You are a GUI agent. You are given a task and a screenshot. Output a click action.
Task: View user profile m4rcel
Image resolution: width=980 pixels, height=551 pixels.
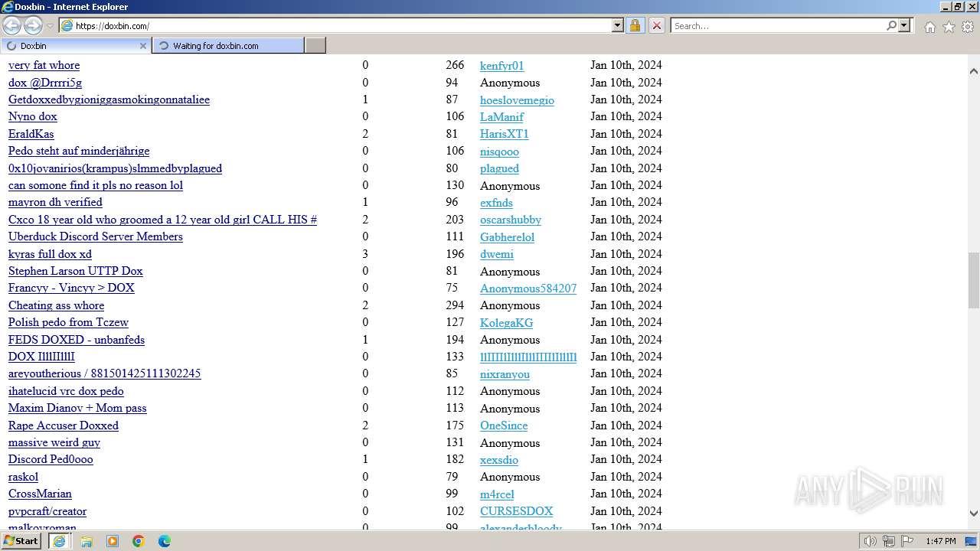(x=497, y=494)
